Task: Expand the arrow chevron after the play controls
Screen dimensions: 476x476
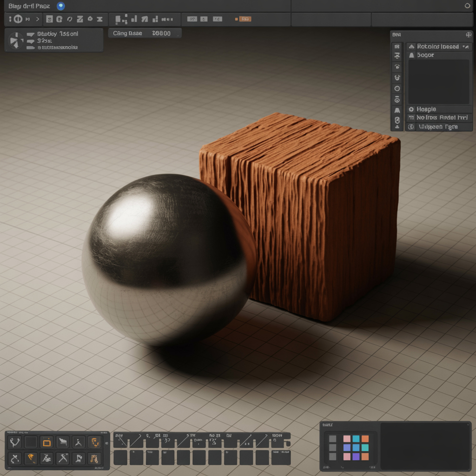Action: coord(38,20)
